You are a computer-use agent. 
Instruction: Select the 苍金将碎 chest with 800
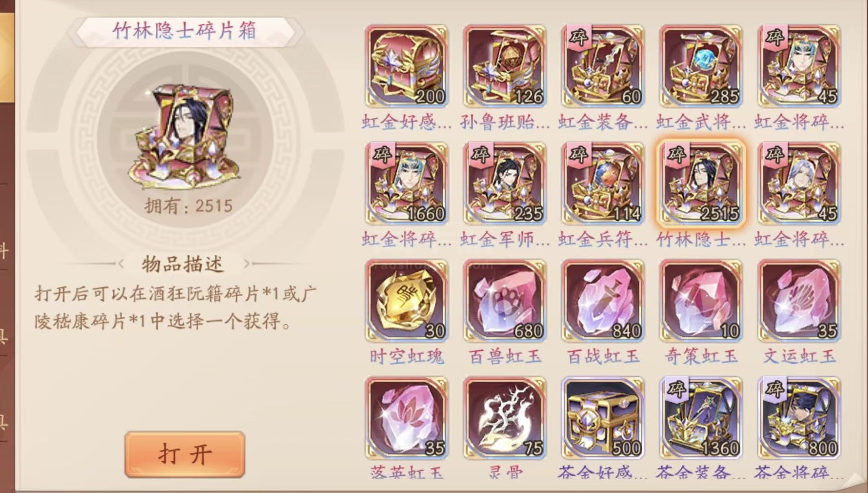point(799,418)
